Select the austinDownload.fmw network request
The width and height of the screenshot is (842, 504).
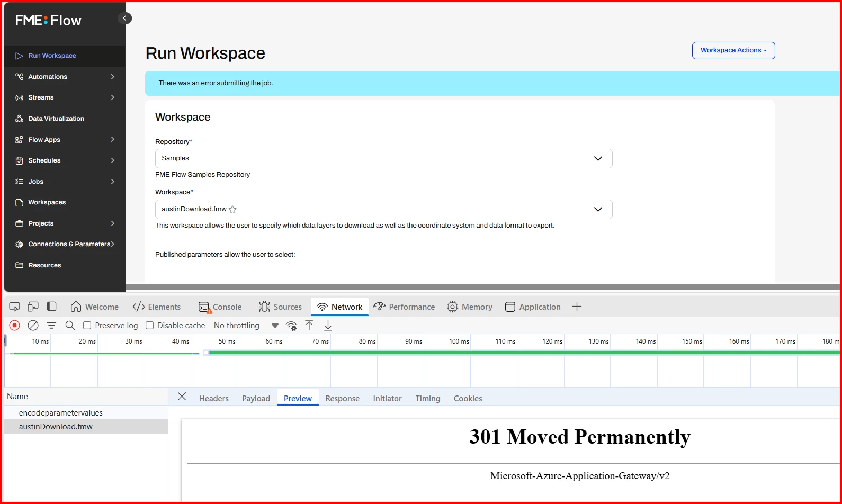click(x=86, y=427)
